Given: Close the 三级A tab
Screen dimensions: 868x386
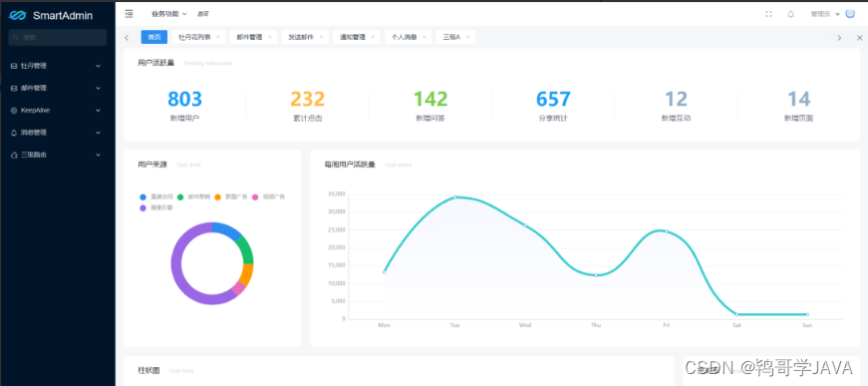Looking at the screenshot, I should pos(467,37).
